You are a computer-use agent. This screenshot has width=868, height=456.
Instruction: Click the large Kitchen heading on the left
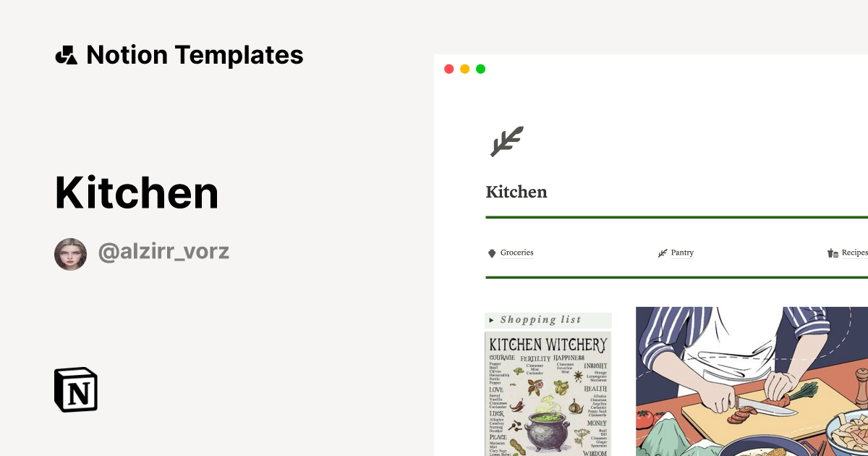pyautogui.click(x=136, y=192)
